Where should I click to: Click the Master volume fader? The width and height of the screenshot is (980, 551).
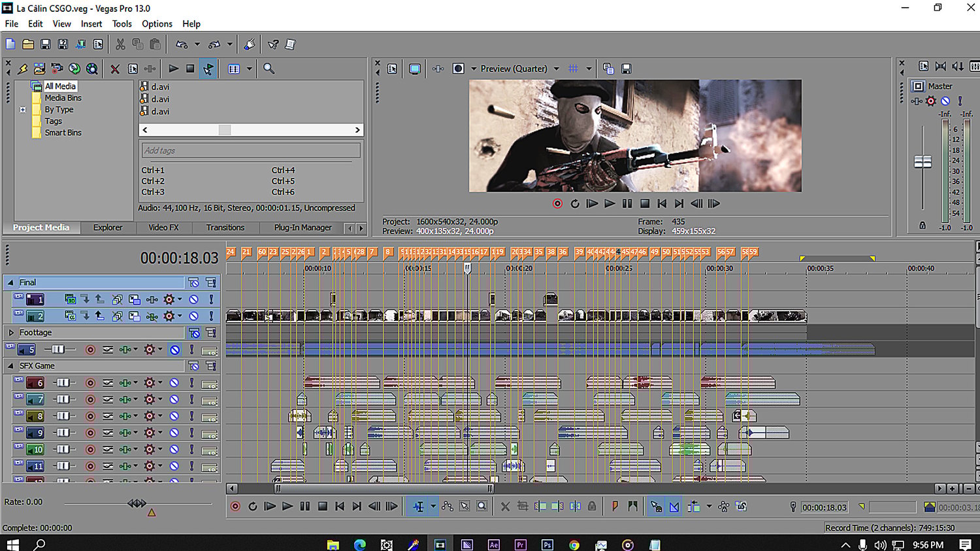pyautogui.click(x=923, y=161)
